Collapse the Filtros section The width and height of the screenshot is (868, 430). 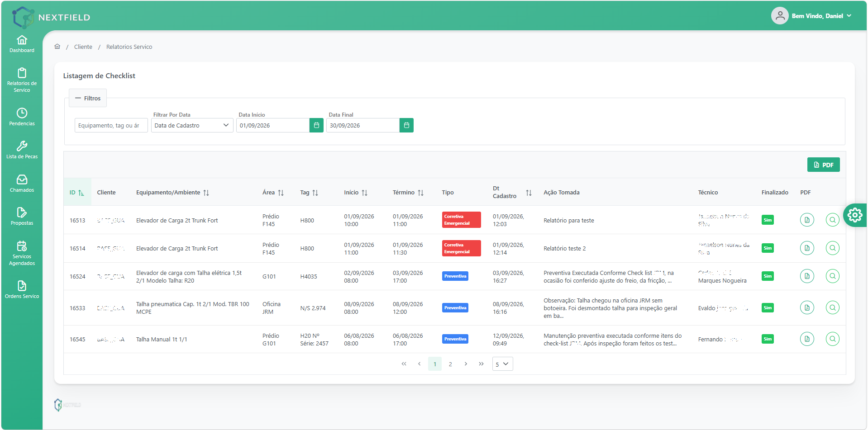click(x=88, y=98)
